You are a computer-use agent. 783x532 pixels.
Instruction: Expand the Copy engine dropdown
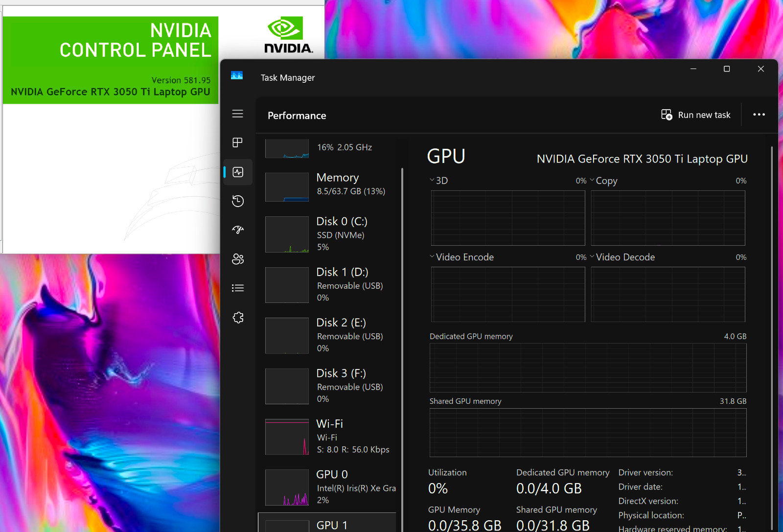click(x=603, y=181)
